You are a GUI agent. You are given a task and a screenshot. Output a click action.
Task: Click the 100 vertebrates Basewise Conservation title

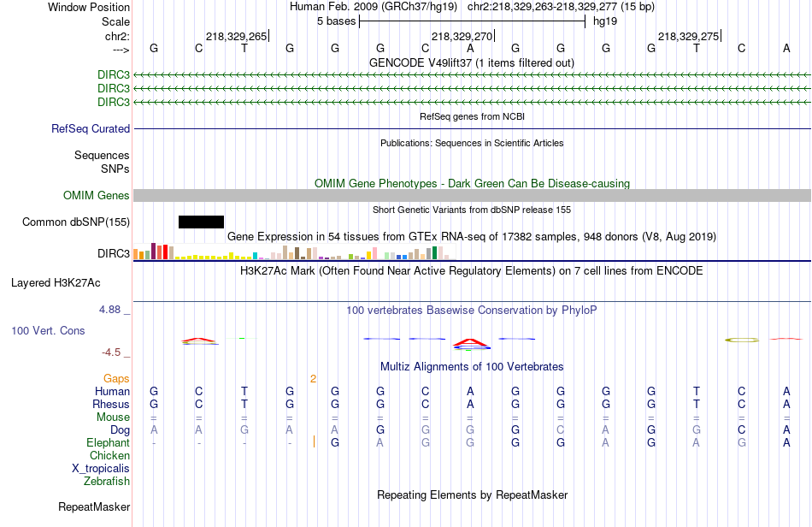471,310
